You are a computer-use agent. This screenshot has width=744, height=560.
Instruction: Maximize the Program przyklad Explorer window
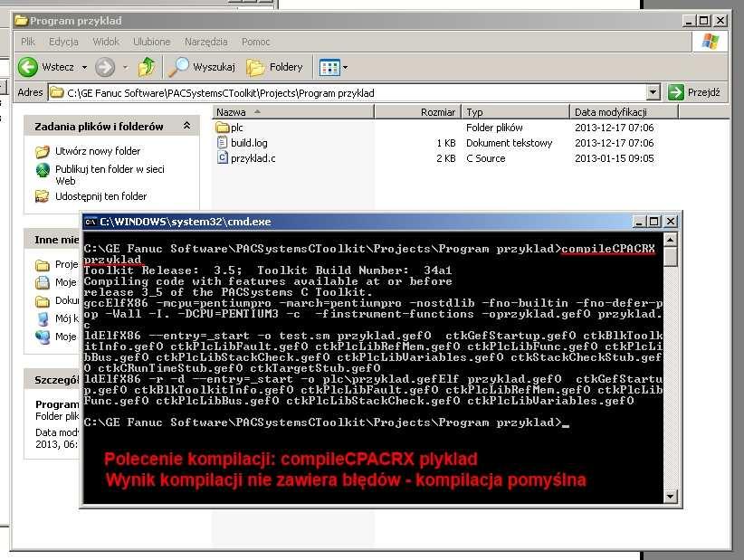[x=704, y=21]
